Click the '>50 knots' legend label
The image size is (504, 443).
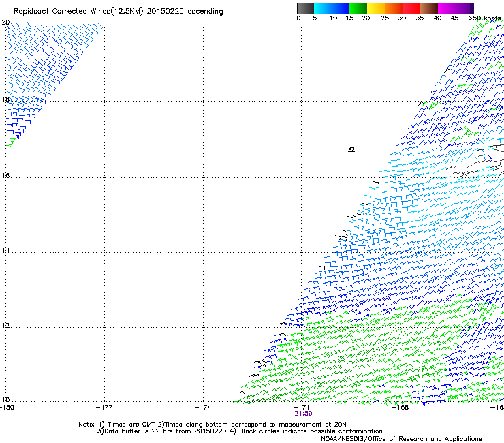[484, 18]
